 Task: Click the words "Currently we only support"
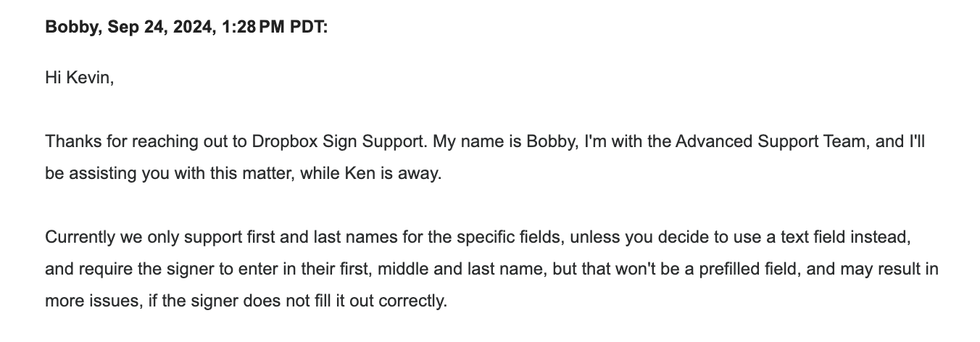[x=128, y=237]
